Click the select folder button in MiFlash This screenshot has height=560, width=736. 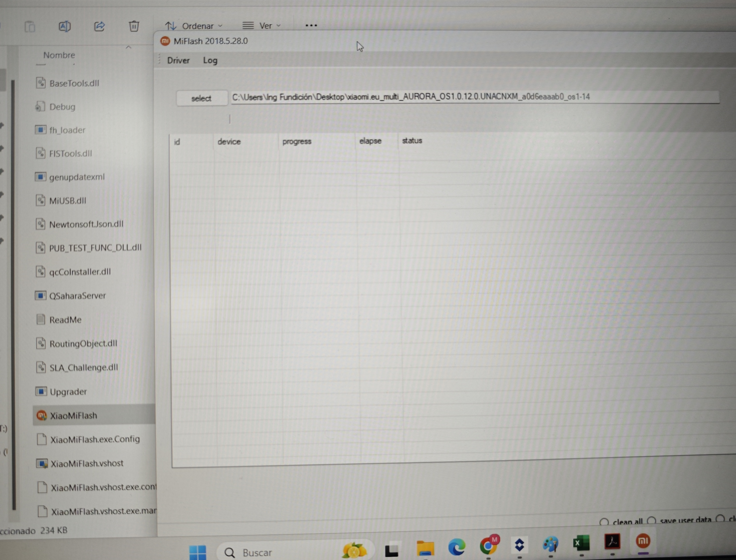202,98
